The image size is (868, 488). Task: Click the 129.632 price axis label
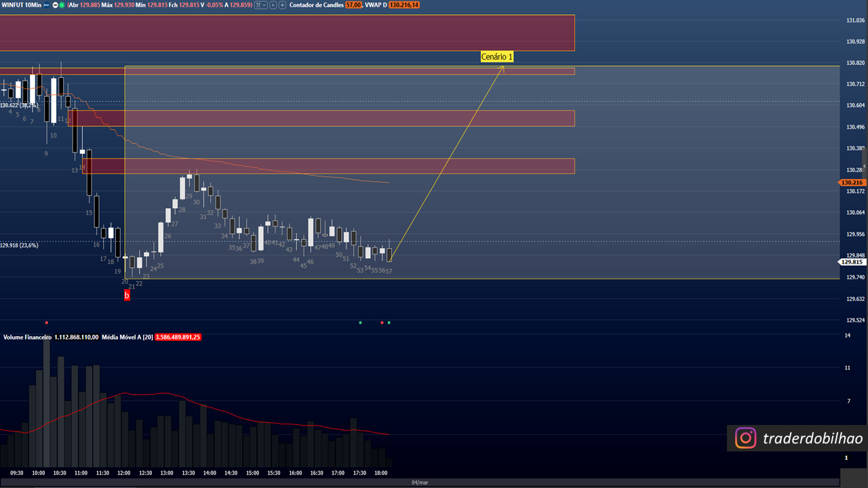click(x=855, y=299)
